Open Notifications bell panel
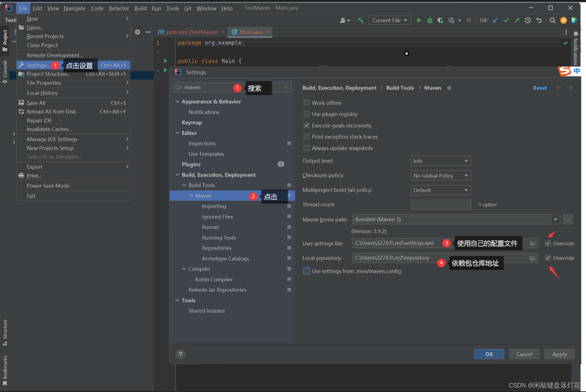The height and width of the screenshot is (392, 586). pos(576,33)
